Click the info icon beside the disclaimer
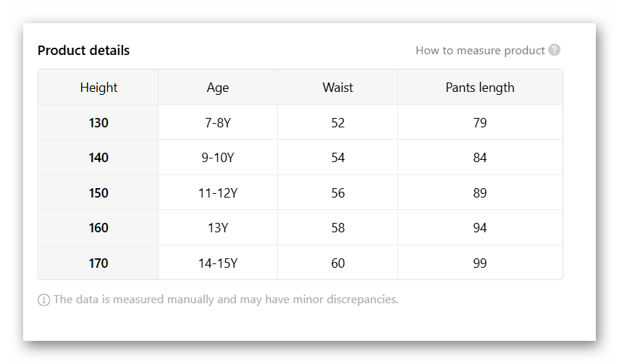This screenshot has height=364, width=619. [44, 300]
